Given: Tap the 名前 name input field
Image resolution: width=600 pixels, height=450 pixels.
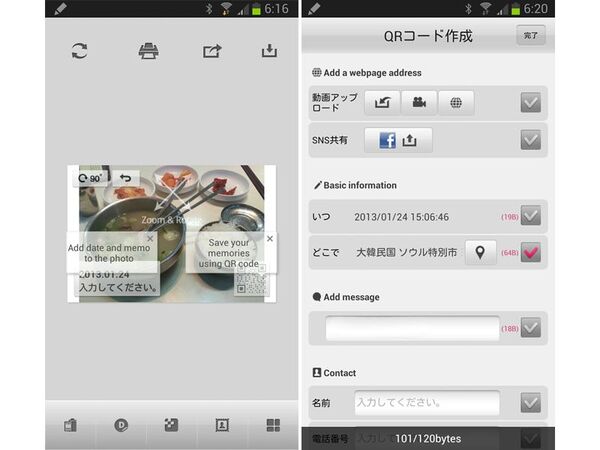Looking at the screenshot, I should (427, 403).
